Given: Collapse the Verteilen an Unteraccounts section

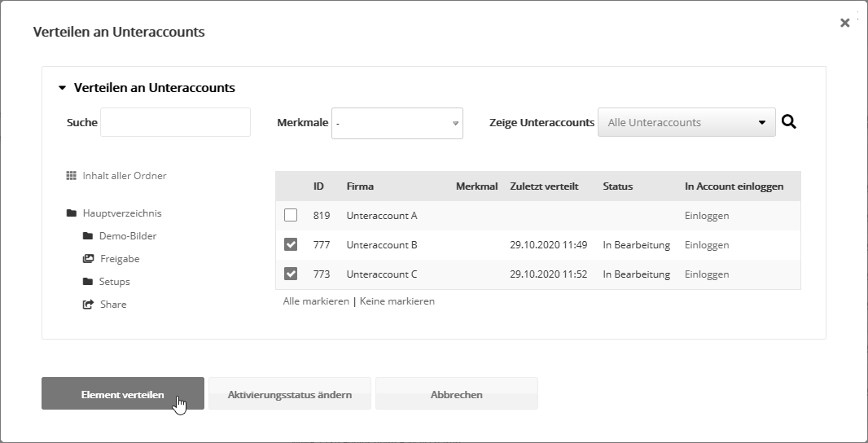Looking at the screenshot, I should click(62, 88).
